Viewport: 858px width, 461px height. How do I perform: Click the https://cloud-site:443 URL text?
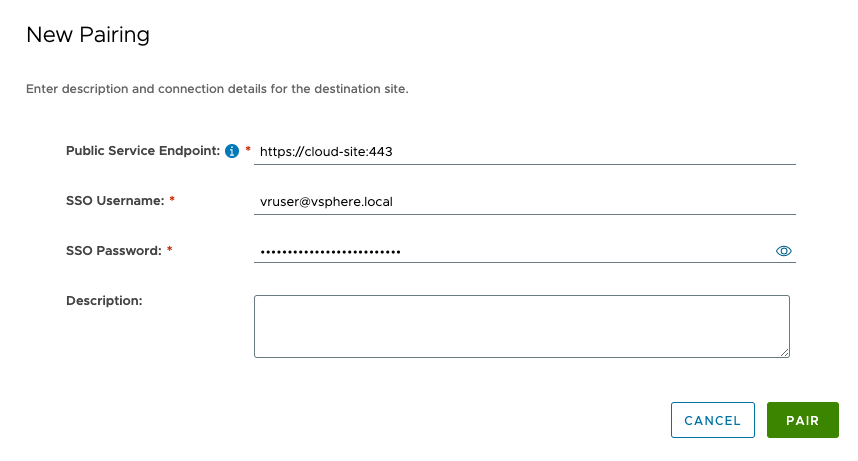pyautogui.click(x=325, y=152)
